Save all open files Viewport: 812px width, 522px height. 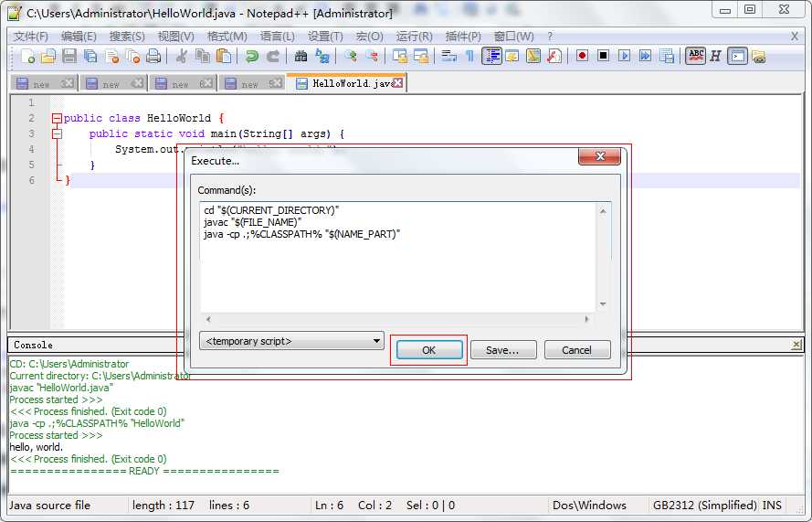click(90, 56)
